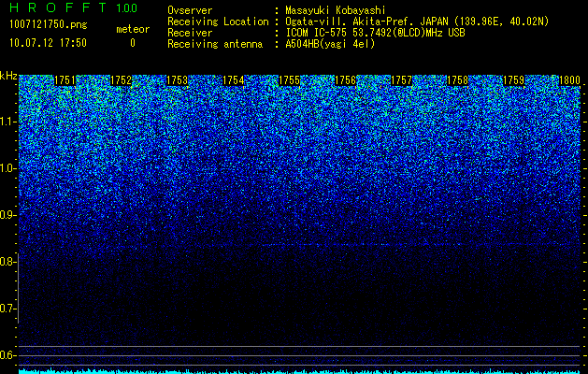Click the kHz axis unit label
The width and height of the screenshot is (588, 374).
coord(8,76)
